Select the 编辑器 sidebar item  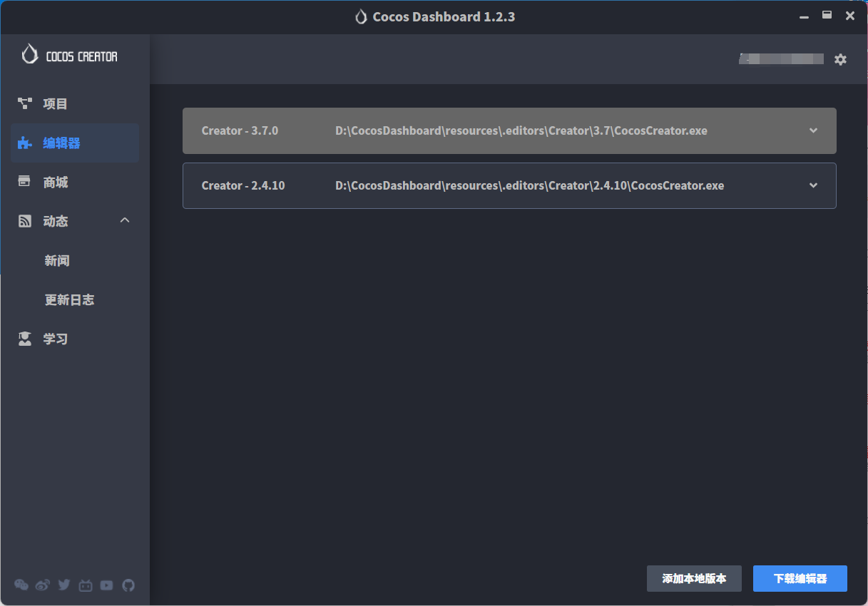tap(75, 143)
